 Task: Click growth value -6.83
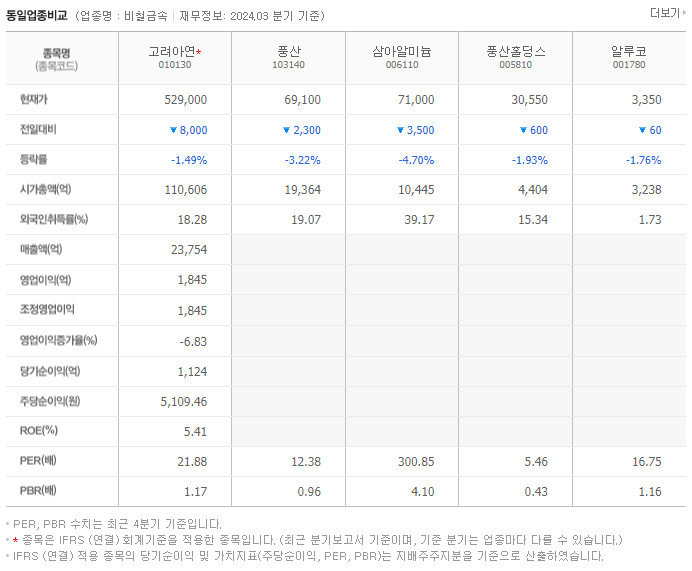pos(193,342)
